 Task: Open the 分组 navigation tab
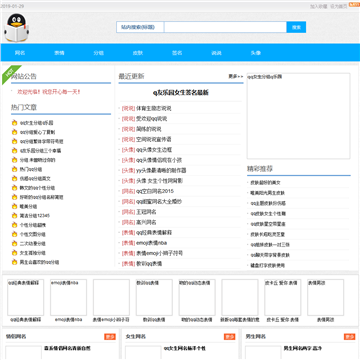click(x=99, y=53)
